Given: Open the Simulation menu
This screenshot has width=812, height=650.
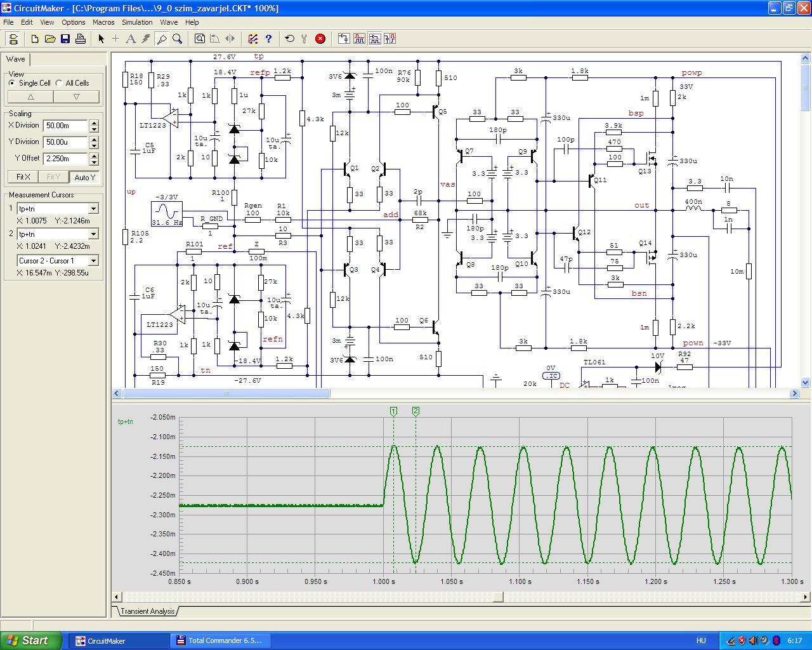Looking at the screenshot, I should click(x=136, y=22).
